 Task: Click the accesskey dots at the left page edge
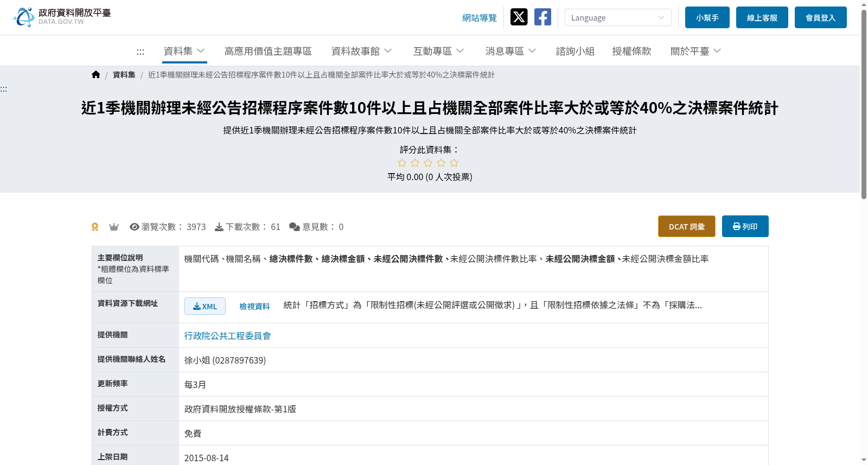coord(3,89)
